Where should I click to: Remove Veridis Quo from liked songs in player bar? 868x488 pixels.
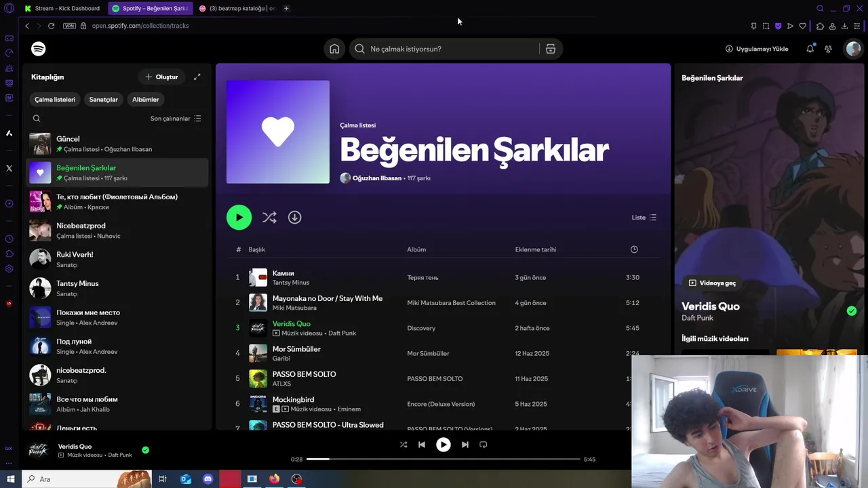click(146, 450)
